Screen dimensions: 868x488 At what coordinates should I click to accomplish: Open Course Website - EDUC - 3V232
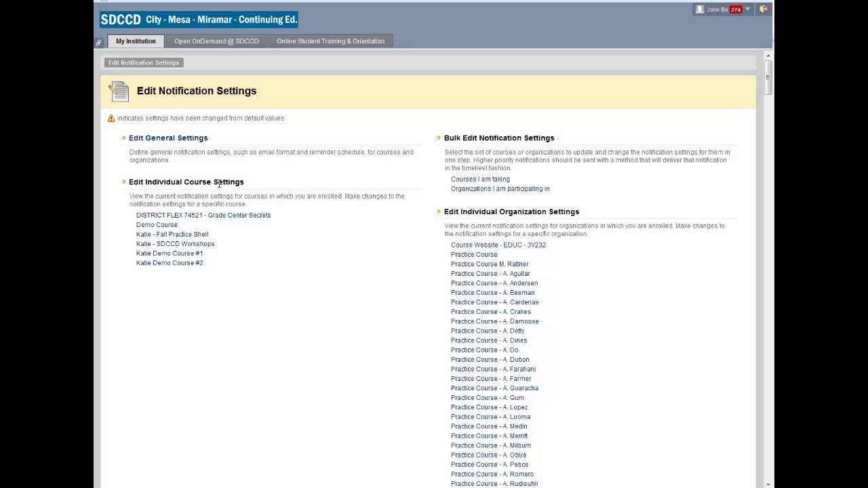(498, 245)
